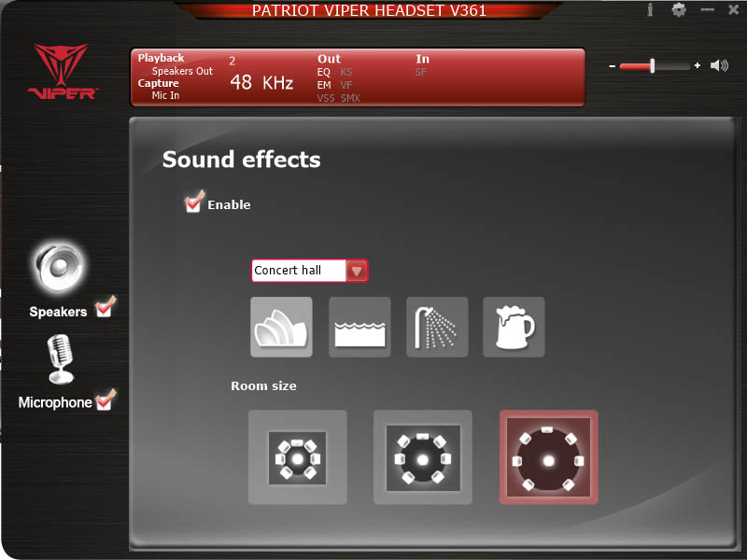747x560 pixels.
Task: Select the medium room size
Action: (x=423, y=457)
